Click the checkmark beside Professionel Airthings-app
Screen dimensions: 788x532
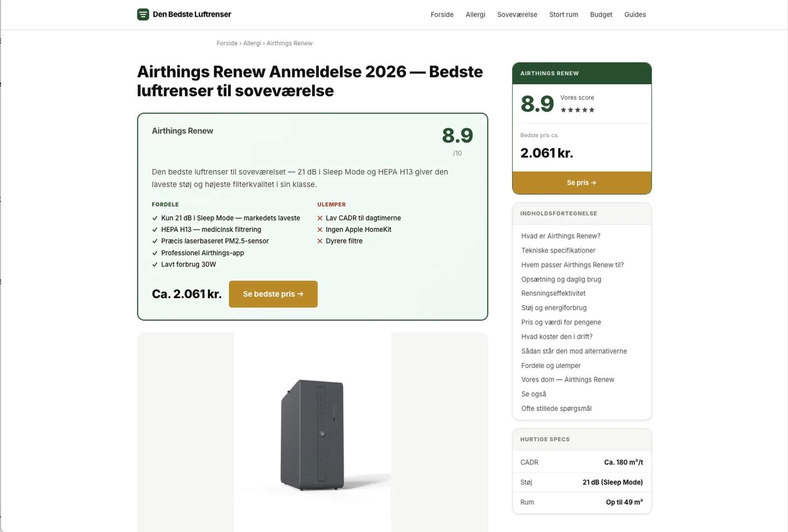click(155, 253)
